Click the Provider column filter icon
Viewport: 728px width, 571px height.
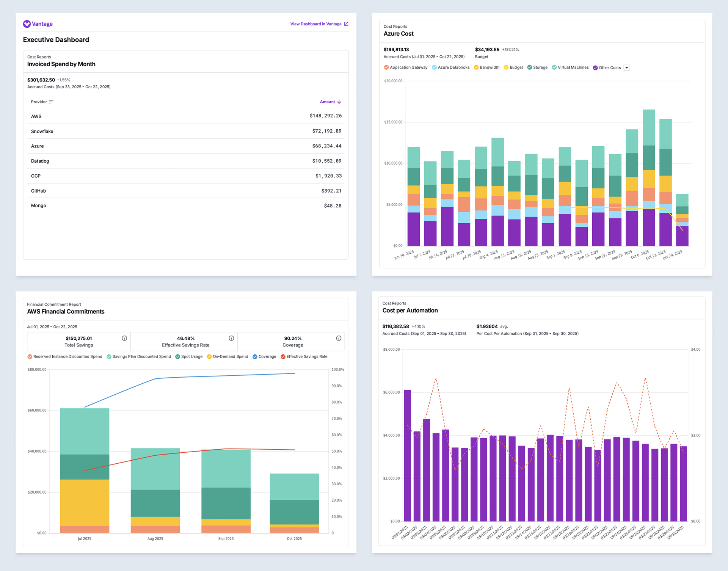[x=51, y=102]
